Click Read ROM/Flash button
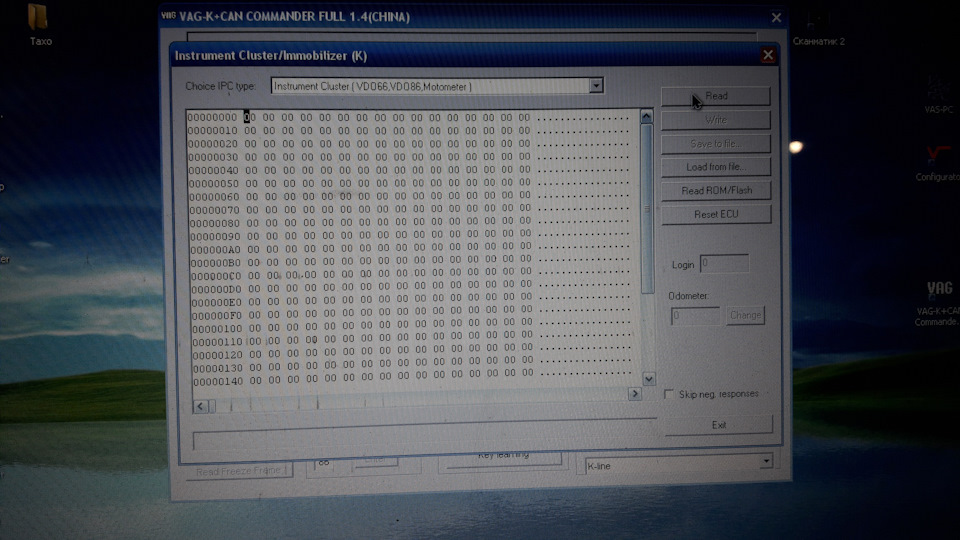Screen dimensions: 960x540 pos(716,190)
